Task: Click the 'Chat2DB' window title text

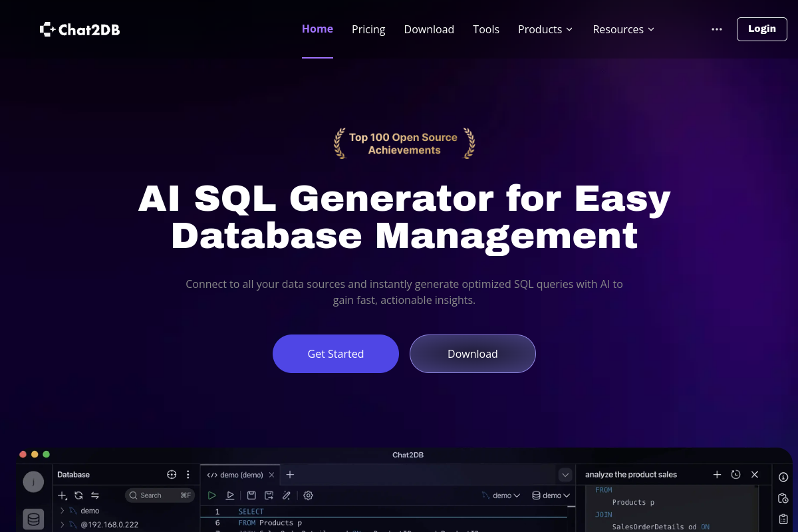Action: click(408, 455)
